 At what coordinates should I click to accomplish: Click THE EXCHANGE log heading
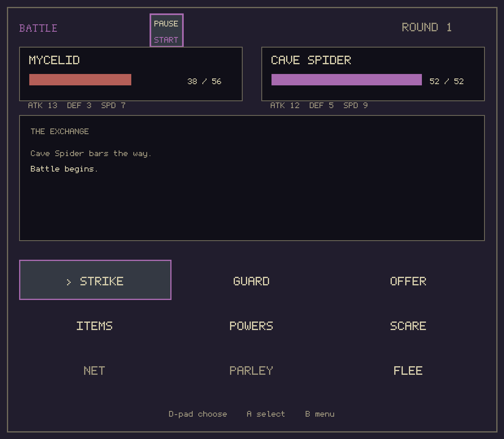[x=60, y=131]
